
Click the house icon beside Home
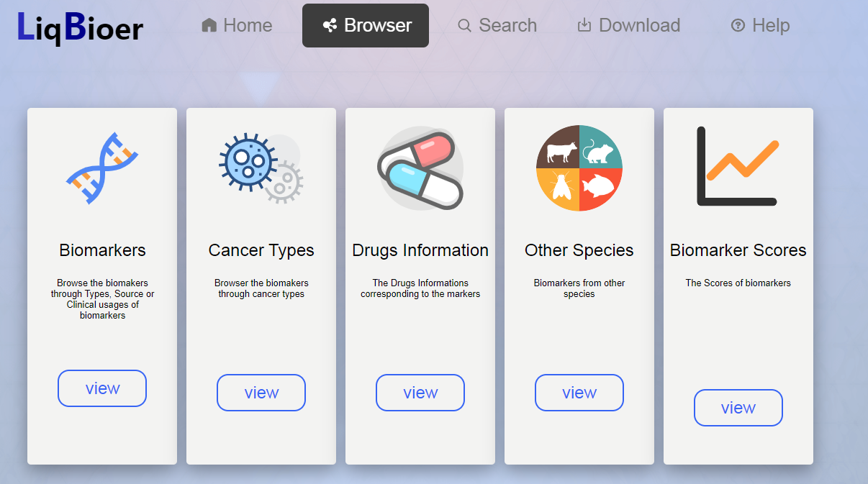coord(209,26)
